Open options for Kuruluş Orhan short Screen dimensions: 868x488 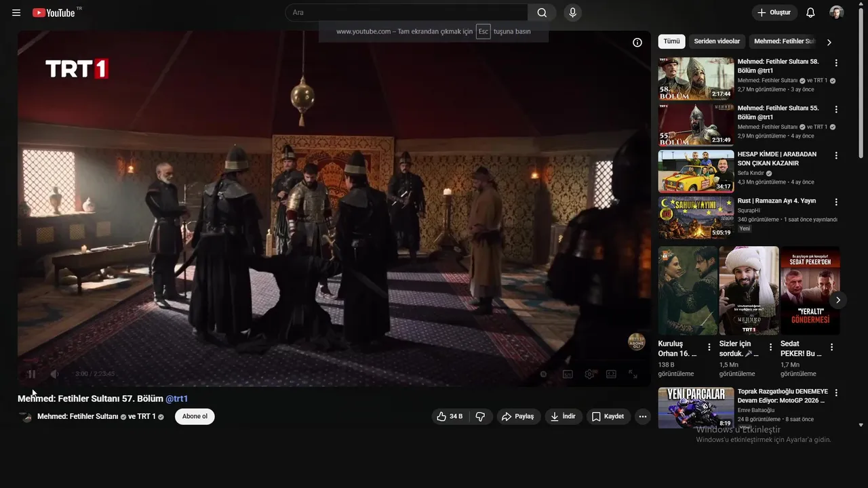(709, 347)
